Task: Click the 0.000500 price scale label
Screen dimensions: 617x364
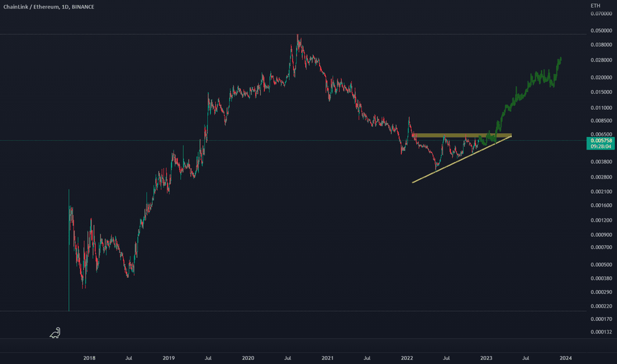Action: [x=601, y=265]
